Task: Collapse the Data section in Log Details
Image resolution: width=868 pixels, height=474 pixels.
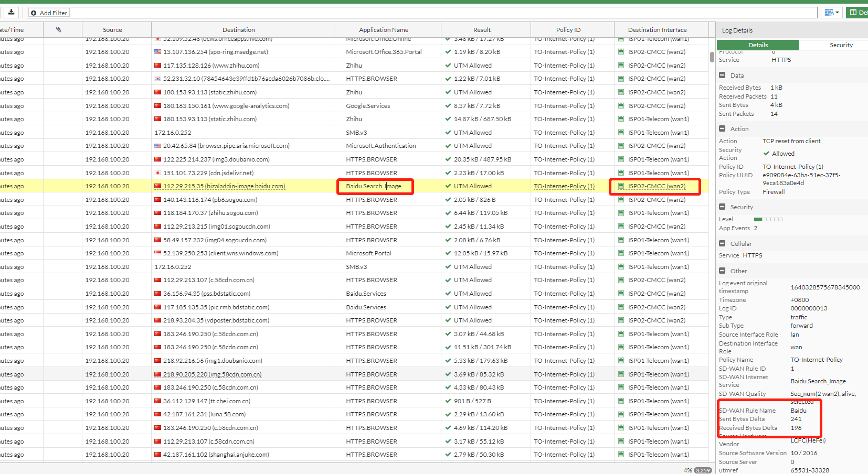Action: coord(723,75)
